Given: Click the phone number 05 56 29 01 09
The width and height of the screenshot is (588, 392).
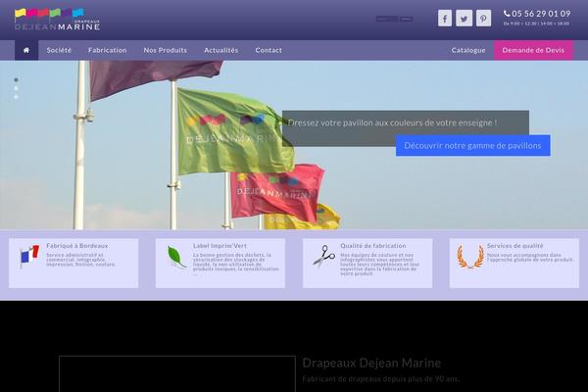Looking at the screenshot, I should (537, 14).
